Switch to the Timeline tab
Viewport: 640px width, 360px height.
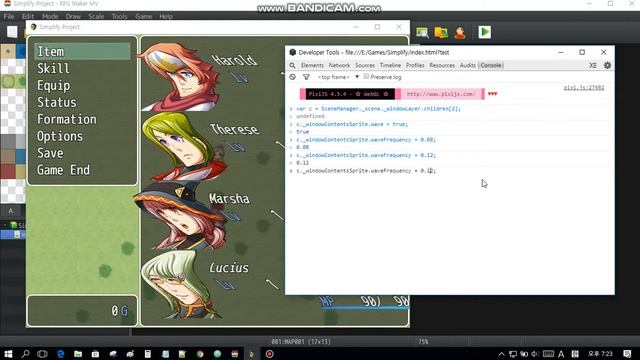390,65
